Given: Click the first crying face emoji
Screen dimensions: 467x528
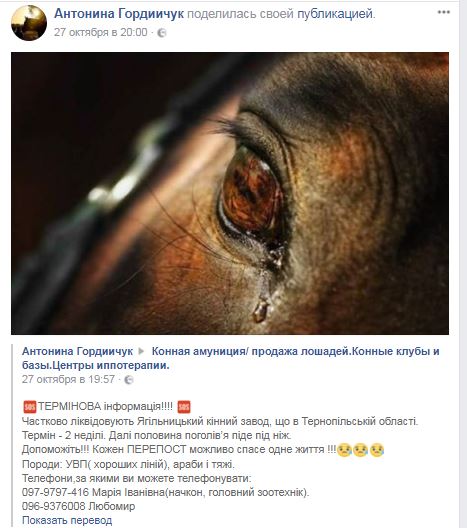Looking at the screenshot, I should coord(344,450).
